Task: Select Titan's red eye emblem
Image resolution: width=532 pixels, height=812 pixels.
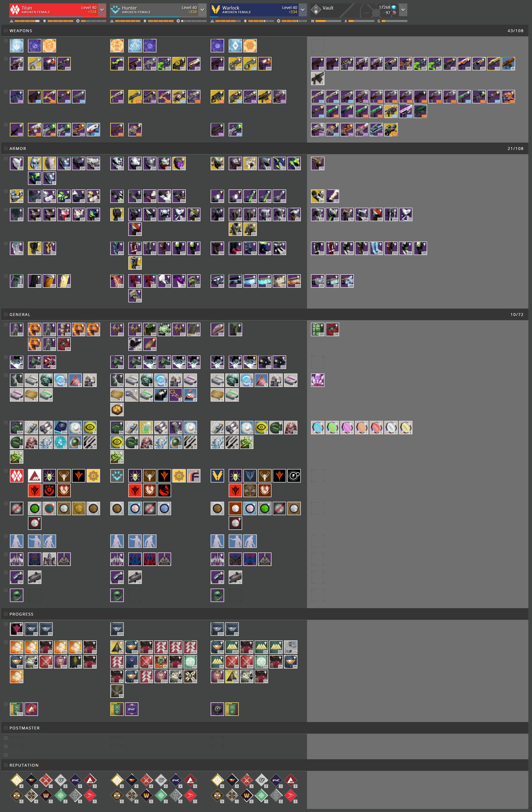Action: point(49,490)
